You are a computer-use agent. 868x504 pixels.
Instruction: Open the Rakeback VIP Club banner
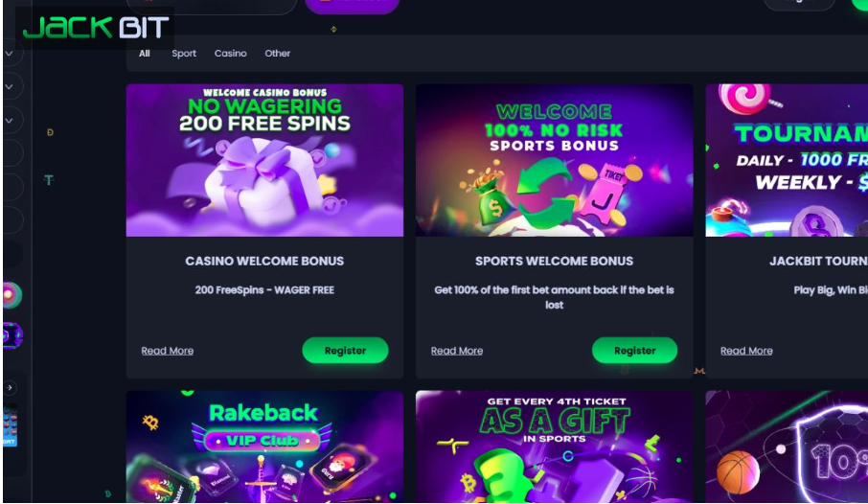click(x=264, y=447)
